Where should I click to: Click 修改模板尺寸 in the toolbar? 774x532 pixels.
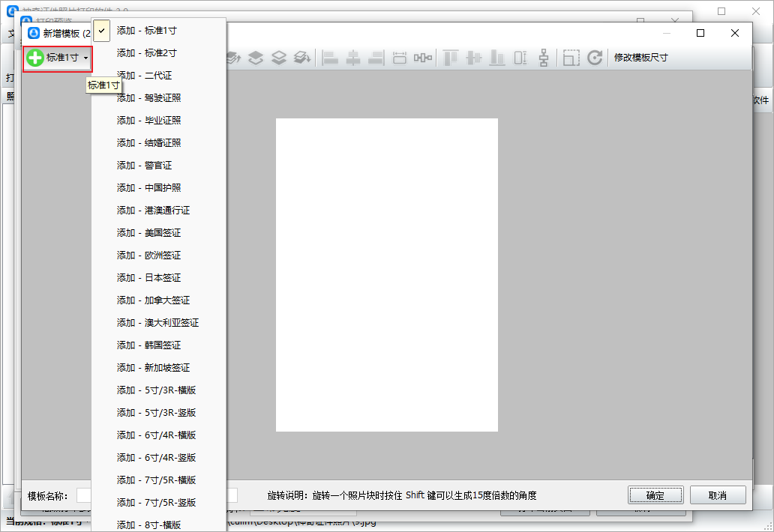pyautogui.click(x=640, y=58)
